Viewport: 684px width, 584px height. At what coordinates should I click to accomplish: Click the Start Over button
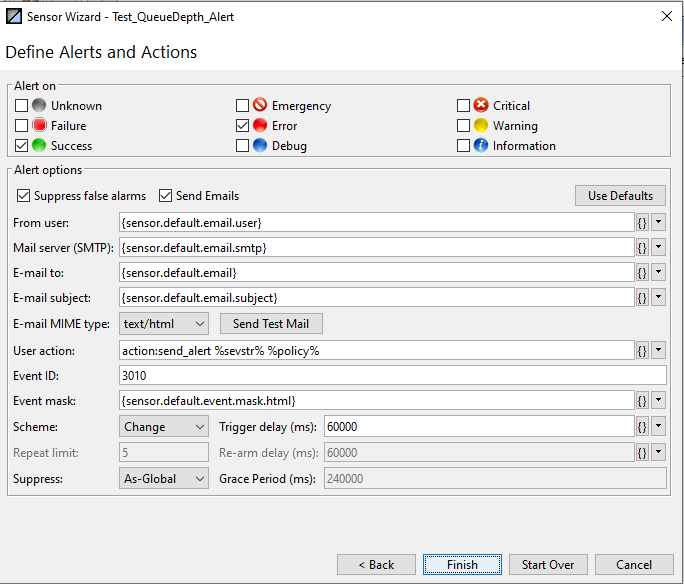tap(548, 565)
